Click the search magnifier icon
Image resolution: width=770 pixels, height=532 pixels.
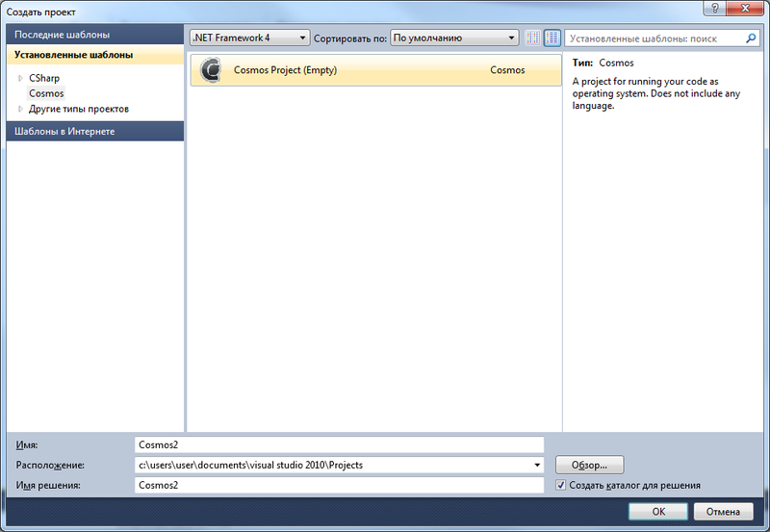point(751,38)
